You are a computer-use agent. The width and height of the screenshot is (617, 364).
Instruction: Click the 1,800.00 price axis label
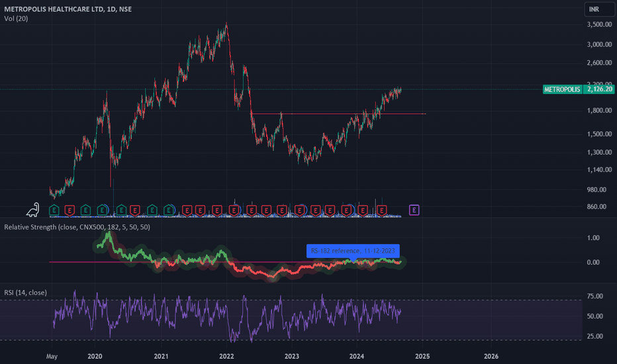click(x=599, y=111)
